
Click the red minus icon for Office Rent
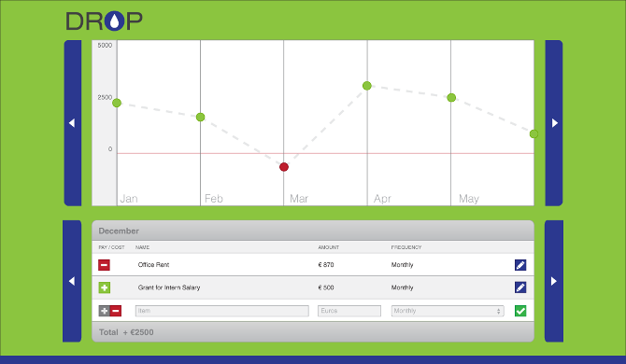[x=105, y=265]
